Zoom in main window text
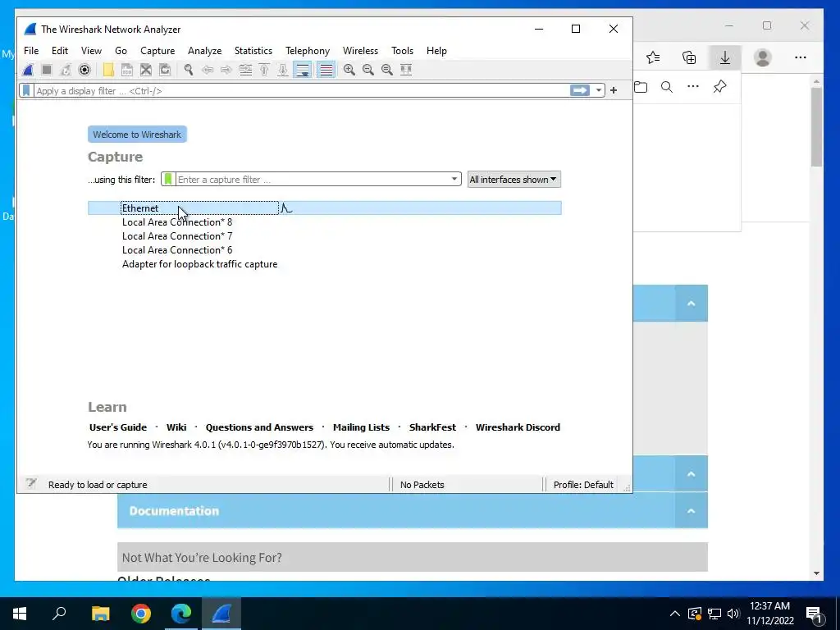This screenshot has width=840, height=630. coord(349,70)
